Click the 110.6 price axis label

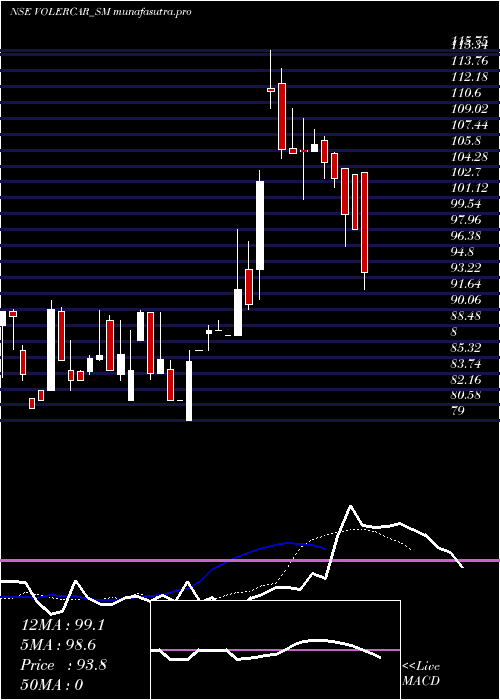point(466,93)
